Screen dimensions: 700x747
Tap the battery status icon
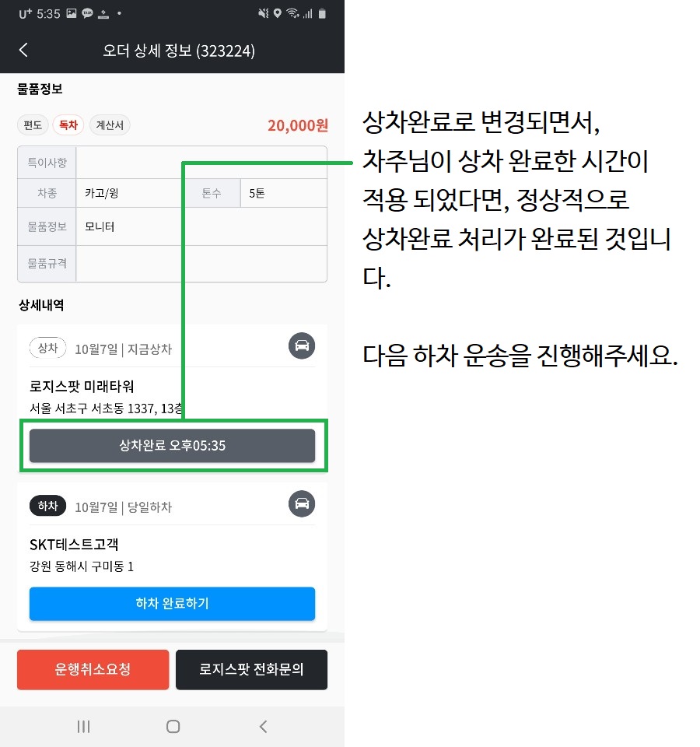coord(322,13)
